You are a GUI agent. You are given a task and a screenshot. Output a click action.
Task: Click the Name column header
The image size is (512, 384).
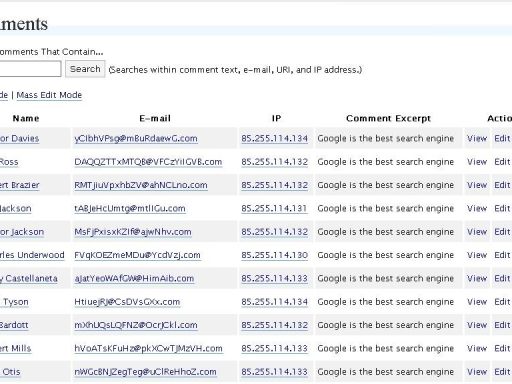click(26, 118)
